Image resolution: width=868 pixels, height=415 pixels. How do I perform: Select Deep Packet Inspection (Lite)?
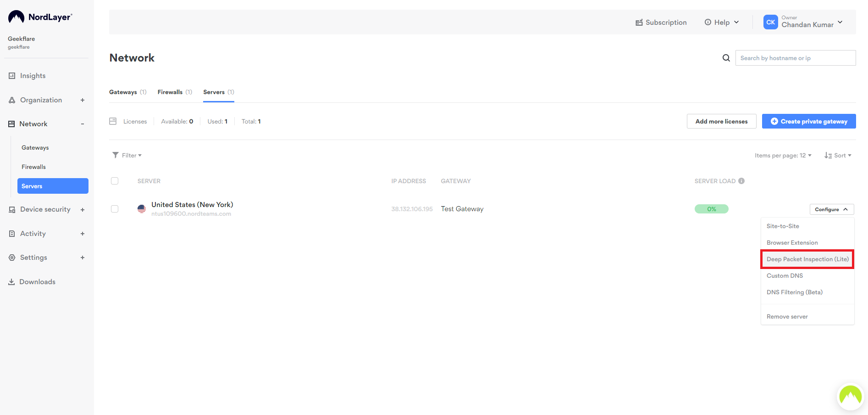807,259
